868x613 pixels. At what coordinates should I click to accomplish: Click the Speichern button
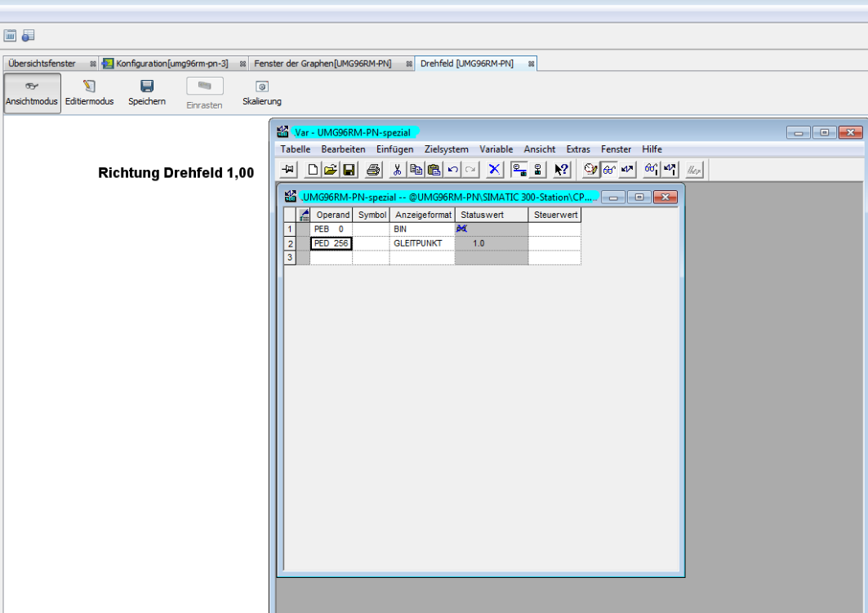tap(147, 93)
